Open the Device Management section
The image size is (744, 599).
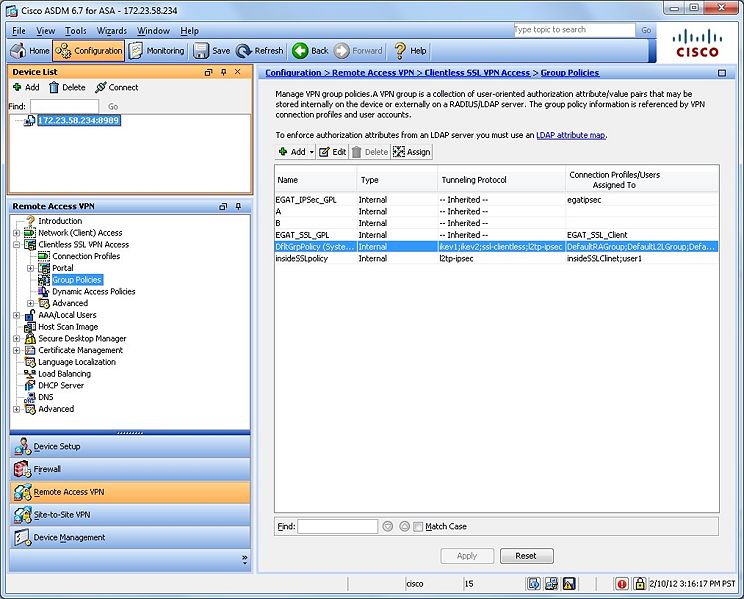130,538
